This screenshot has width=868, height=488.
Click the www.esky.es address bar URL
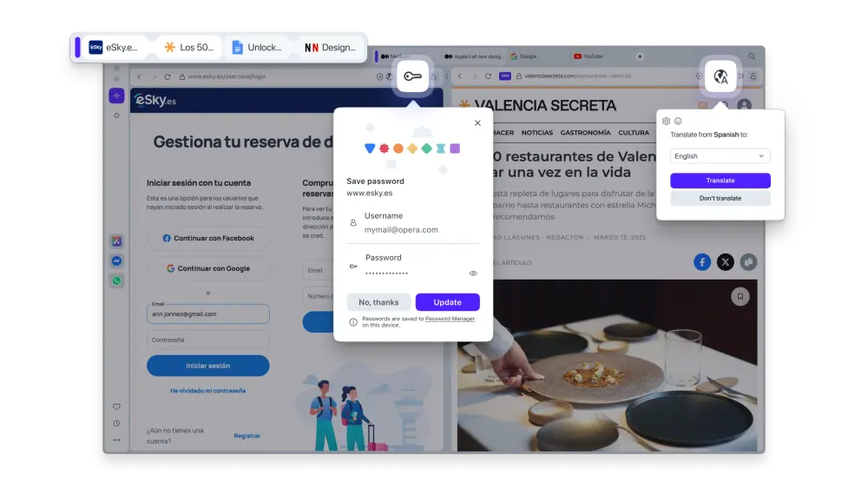227,76
